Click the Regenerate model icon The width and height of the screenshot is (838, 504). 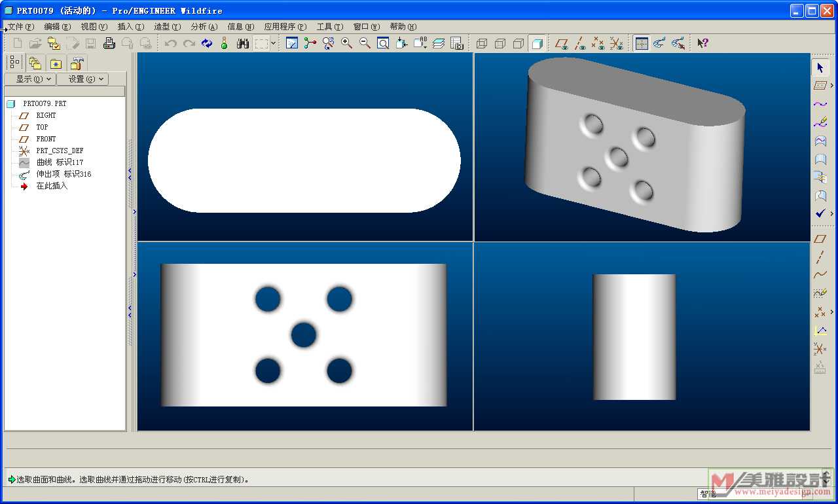pyautogui.click(x=207, y=43)
